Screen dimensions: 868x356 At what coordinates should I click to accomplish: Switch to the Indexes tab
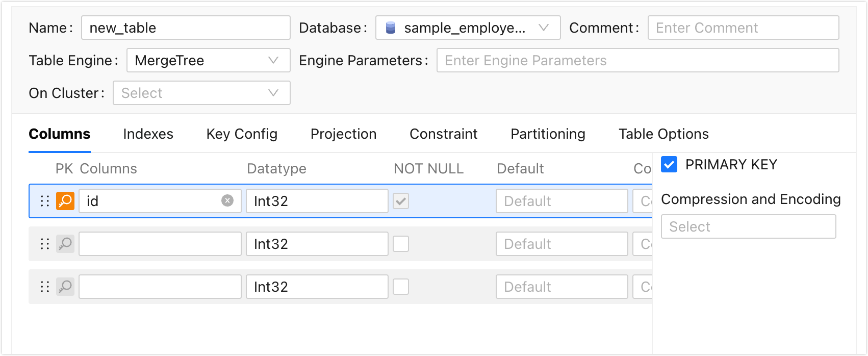click(x=148, y=134)
